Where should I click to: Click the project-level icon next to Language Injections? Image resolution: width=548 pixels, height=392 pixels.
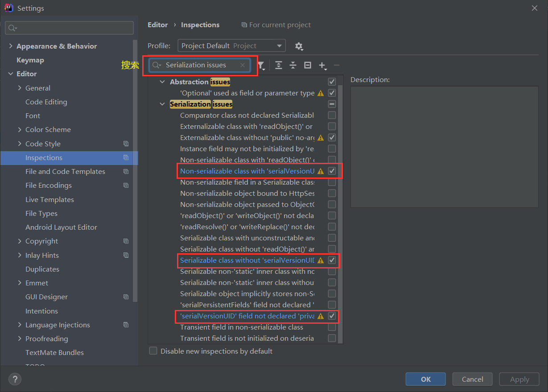click(x=126, y=325)
